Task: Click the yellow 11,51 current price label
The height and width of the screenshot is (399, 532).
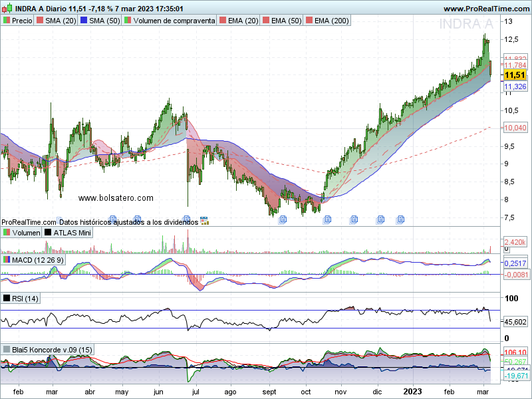Action: tap(515, 75)
